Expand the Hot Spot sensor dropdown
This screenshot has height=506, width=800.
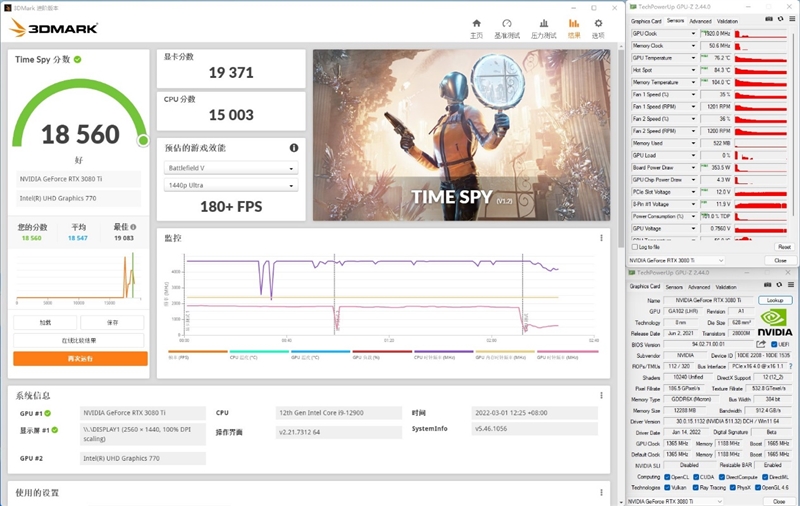693,70
